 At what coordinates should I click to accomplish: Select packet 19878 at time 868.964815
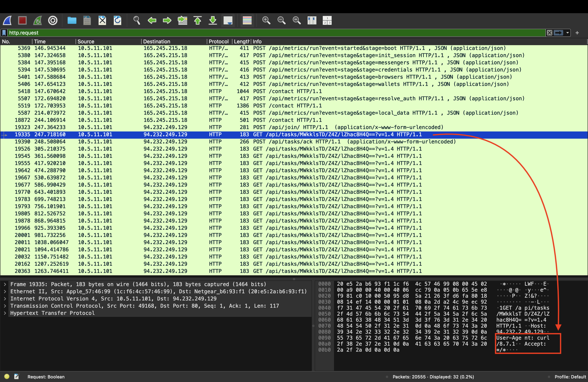(294, 221)
